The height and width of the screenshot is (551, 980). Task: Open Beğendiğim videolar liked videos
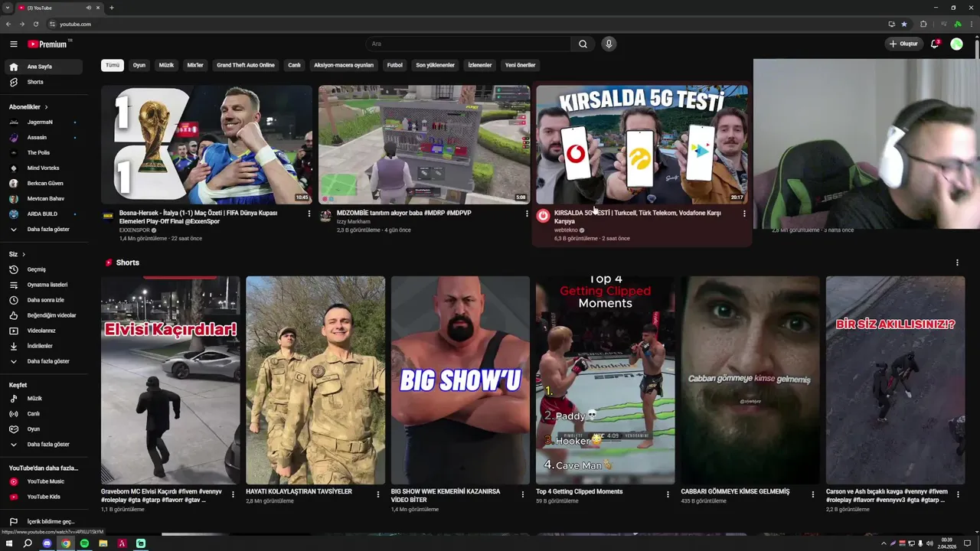[42, 315]
